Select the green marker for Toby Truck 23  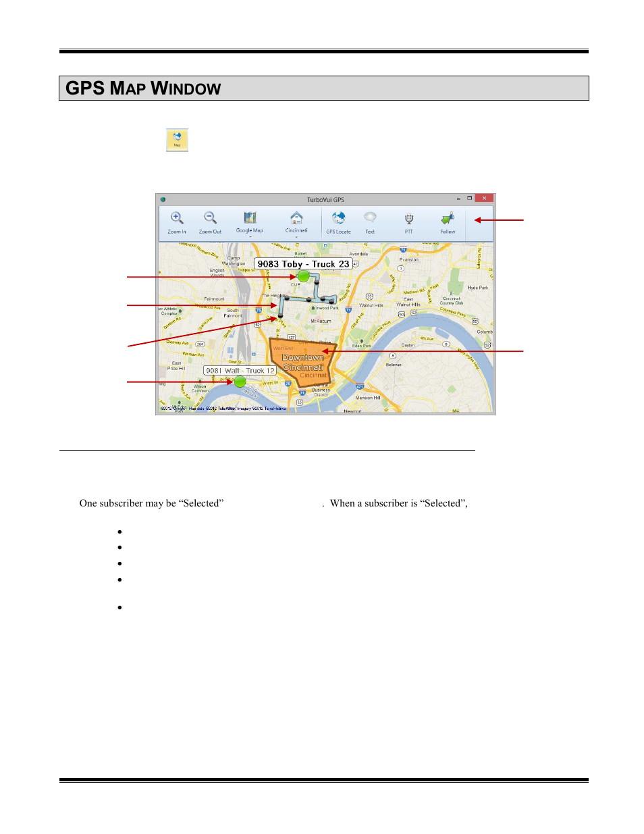click(x=304, y=276)
